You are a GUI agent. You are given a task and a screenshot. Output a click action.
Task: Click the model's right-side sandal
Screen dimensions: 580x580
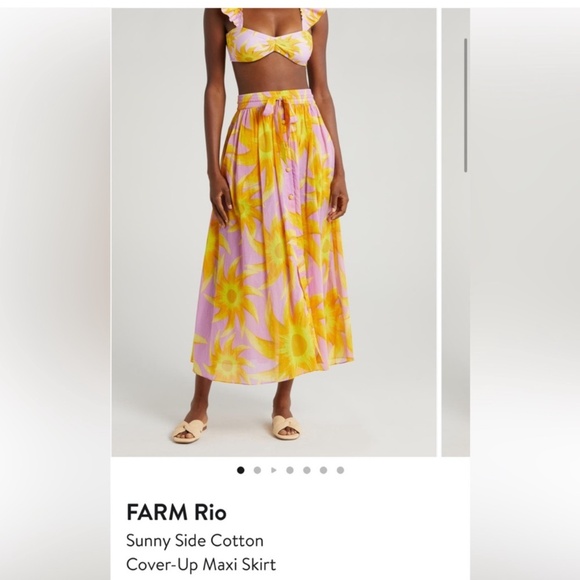tap(286, 428)
